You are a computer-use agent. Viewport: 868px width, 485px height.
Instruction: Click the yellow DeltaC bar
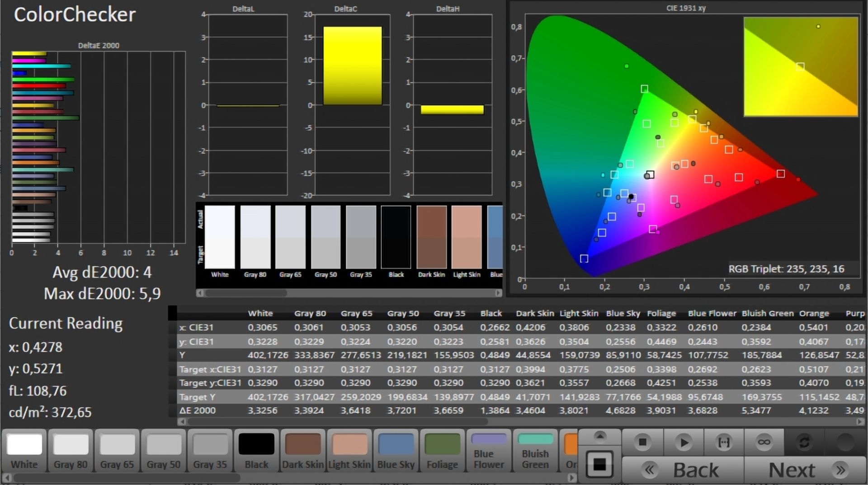tap(352, 66)
